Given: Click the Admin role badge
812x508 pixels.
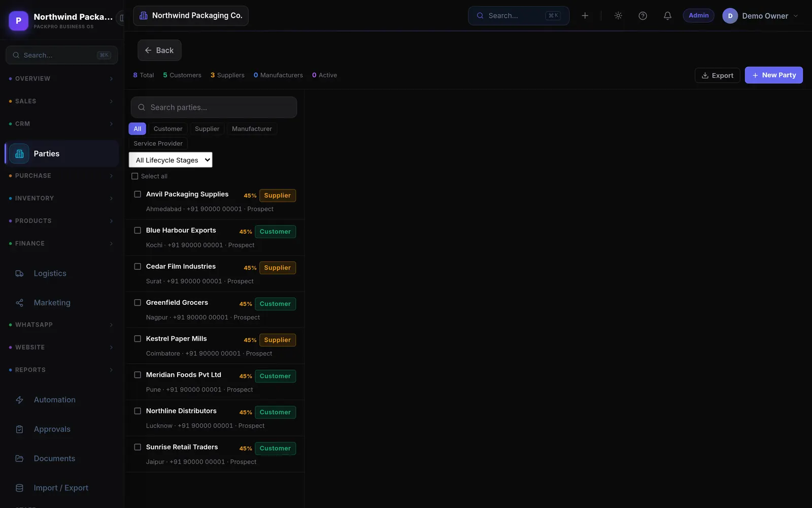Looking at the screenshot, I should point(698,16).
